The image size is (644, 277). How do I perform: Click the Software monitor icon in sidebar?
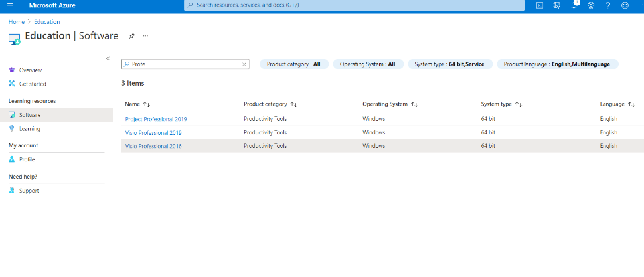[x=12, y=115]
